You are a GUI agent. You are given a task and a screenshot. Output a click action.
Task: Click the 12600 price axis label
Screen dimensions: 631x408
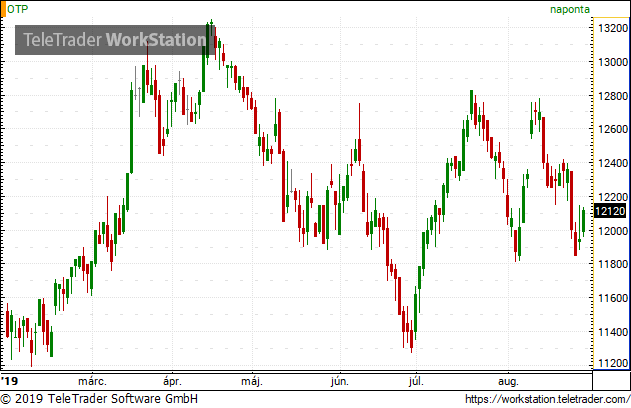[x=613, y=129]
